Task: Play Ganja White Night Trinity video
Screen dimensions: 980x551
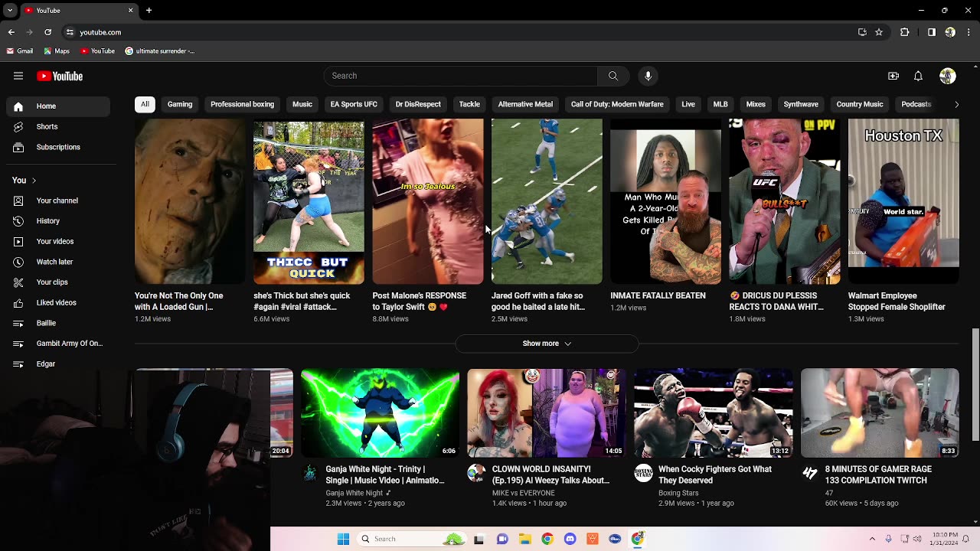Action: pyautogui.click(x=380, y=413)
